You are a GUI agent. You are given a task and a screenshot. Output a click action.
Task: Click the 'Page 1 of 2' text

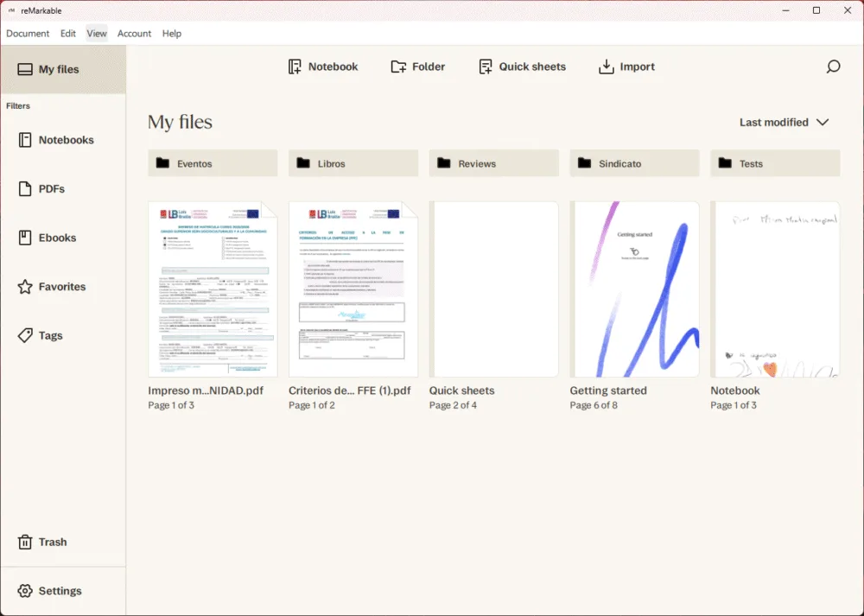coord(312,405)
